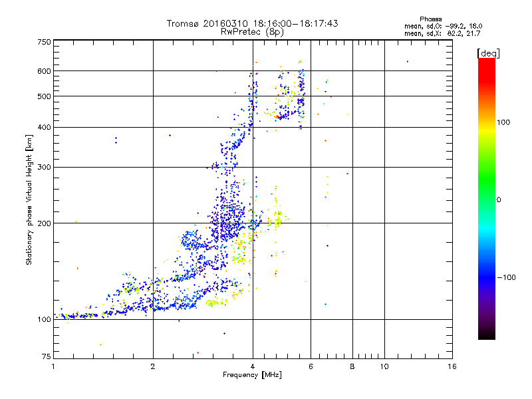Click the colorbar tick label '-100'
532x399 pixels.
point(506,277)
